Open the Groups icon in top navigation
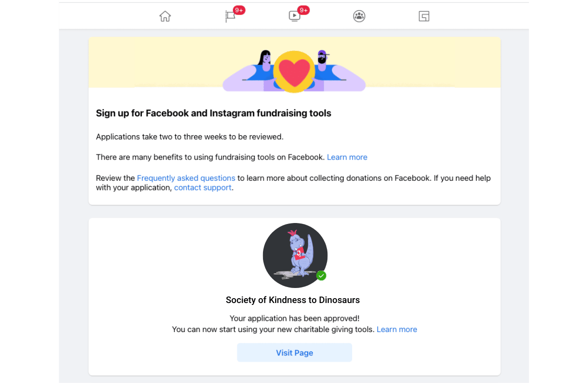Screen dimensions: 588x383 click(x=359, y=16)
